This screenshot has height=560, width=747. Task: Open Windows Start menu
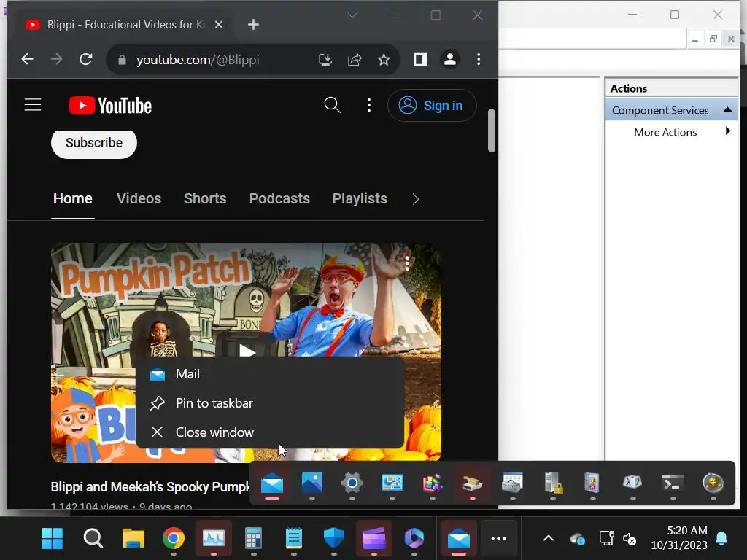[52, 539]
